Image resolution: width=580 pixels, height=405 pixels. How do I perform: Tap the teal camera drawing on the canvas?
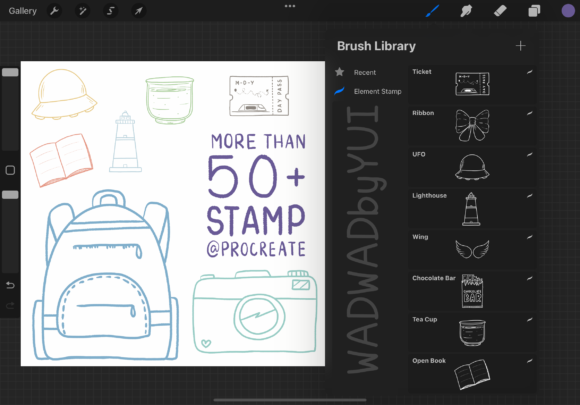coord(255,311)
